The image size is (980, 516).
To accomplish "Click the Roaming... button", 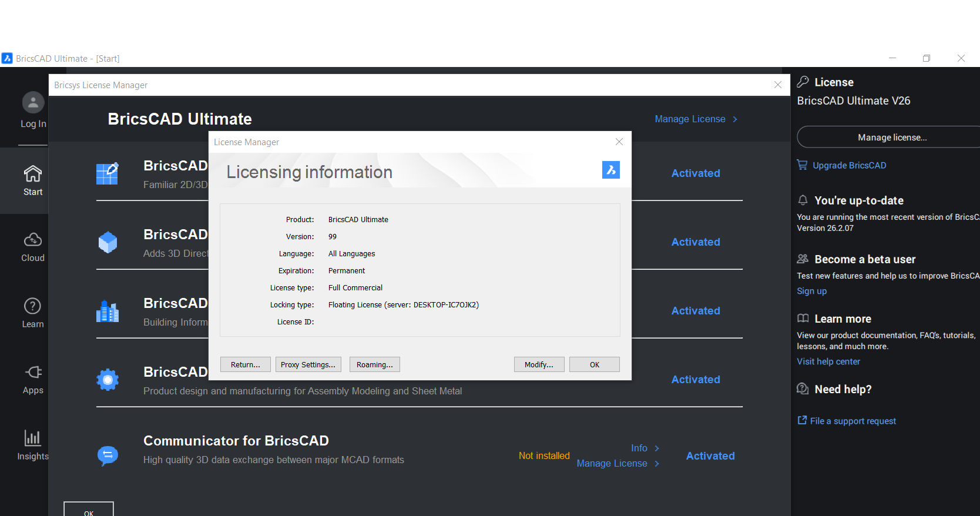I will click(375, 364).
